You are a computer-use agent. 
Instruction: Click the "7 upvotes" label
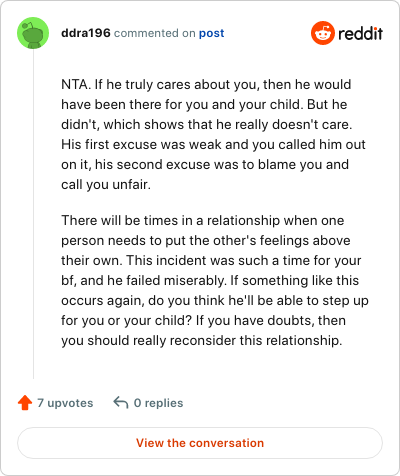65,403
